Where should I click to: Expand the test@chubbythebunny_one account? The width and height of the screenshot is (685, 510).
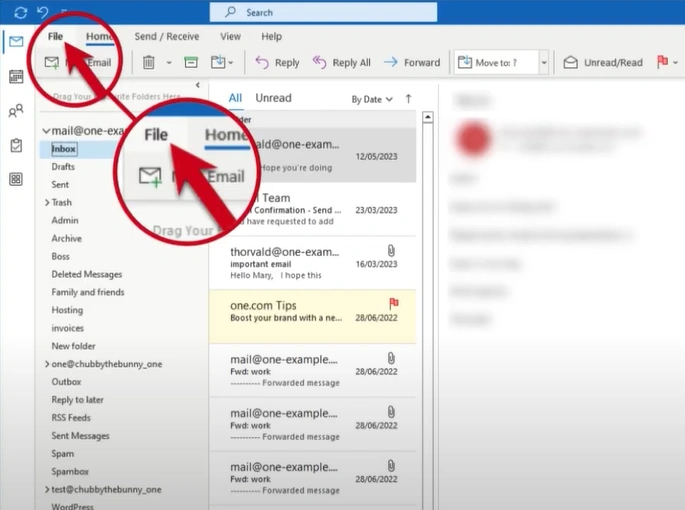pos(47,489)
